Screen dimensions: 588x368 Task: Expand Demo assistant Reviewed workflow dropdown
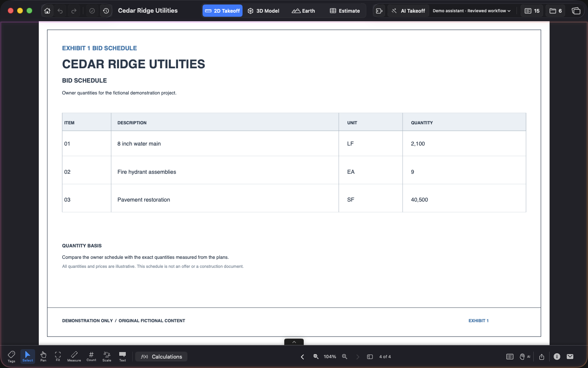point(472,11)
